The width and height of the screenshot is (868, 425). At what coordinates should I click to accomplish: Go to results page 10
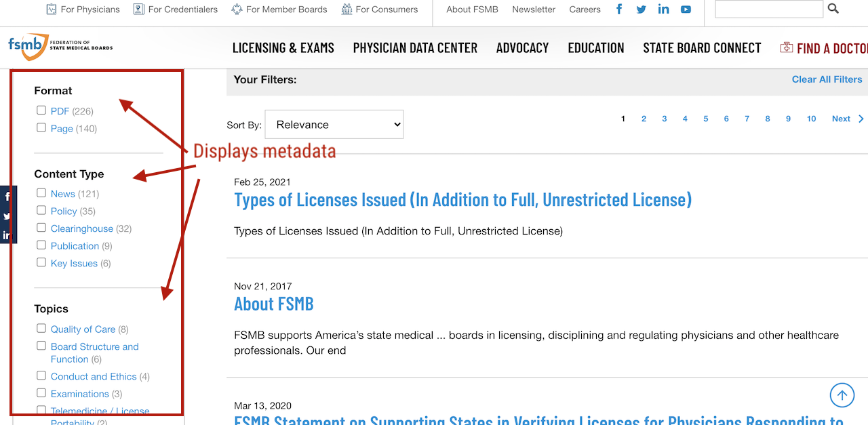pos(811,119)
